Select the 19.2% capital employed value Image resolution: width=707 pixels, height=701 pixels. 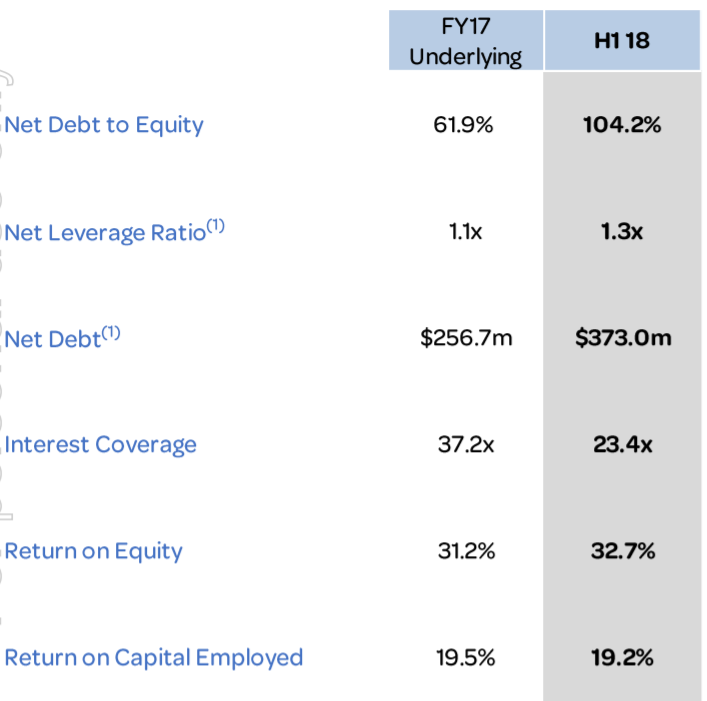point(623,658)
